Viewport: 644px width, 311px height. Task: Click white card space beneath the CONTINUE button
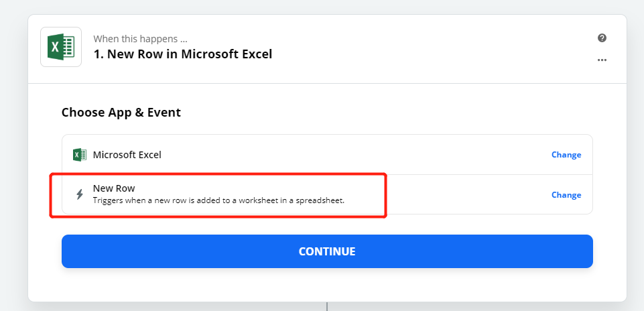327,284
